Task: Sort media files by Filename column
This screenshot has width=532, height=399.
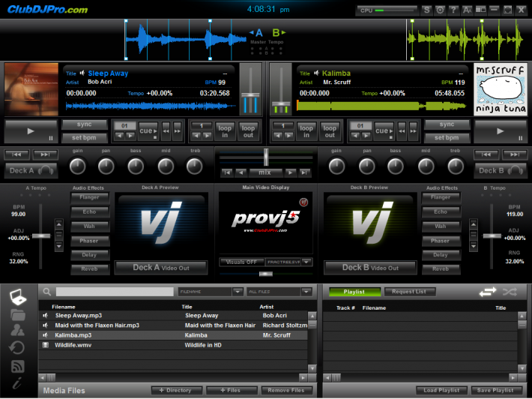Action: (64, 307)
